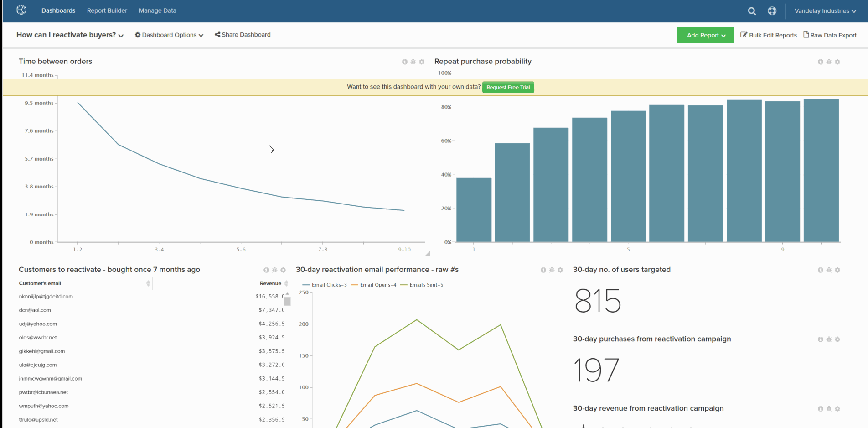Open the Dashboard Options dropdown
The height and width of the screenshot is (428, 868).
pyautogui.click(x=169, y=35)
